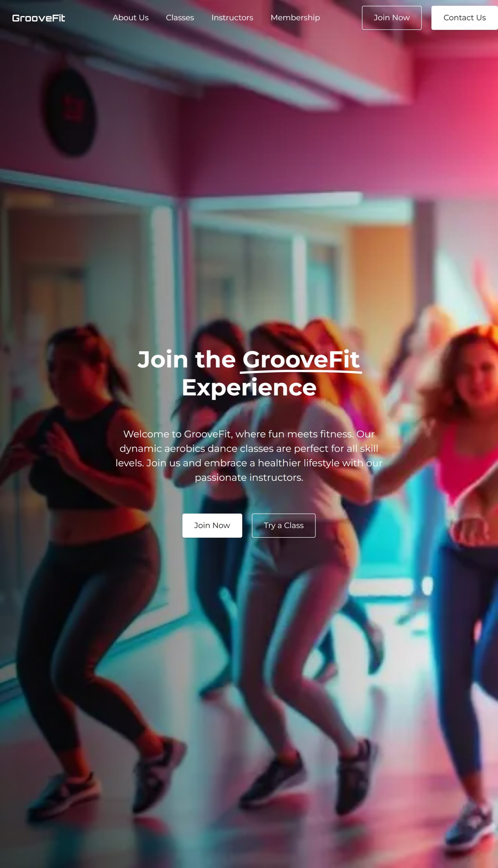Select Membership in the navigation bar

tap(295, 18)
